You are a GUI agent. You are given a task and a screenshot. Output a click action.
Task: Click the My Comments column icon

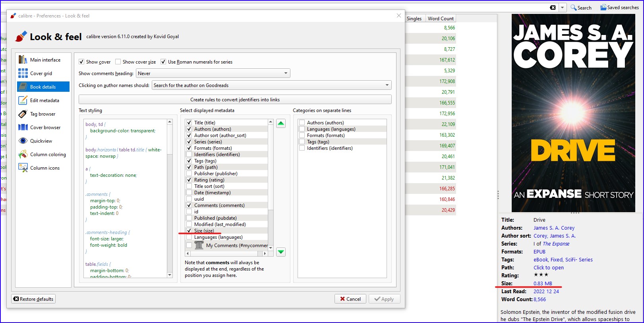[199, 245]
